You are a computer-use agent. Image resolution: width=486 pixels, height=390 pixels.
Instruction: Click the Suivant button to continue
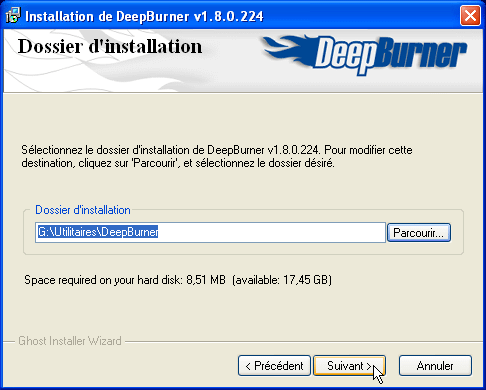coord(349,366)
